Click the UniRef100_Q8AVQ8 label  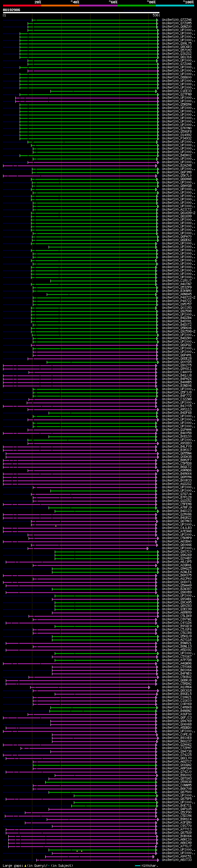(x=177, y=186)
